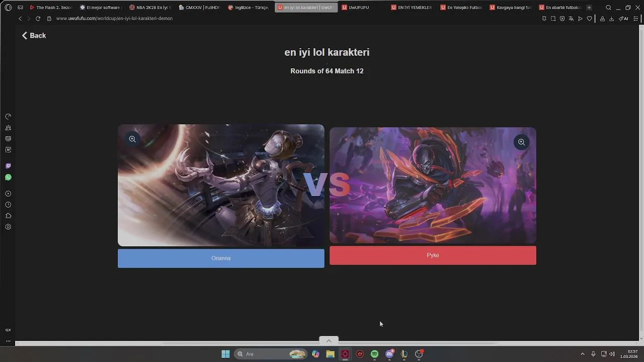Focus the address bar URL field

point(114,19)
